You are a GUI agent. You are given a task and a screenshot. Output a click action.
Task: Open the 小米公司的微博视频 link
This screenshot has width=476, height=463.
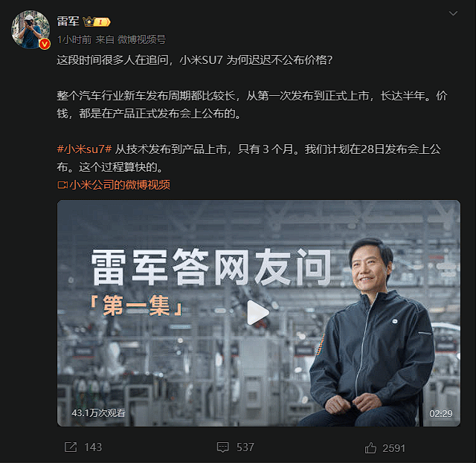[x=120, y=185]
